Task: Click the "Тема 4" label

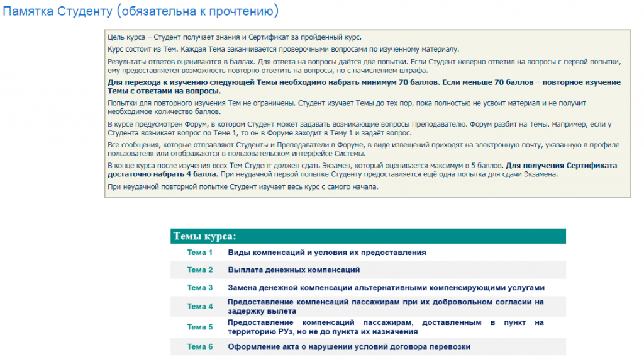Action: 200,307
